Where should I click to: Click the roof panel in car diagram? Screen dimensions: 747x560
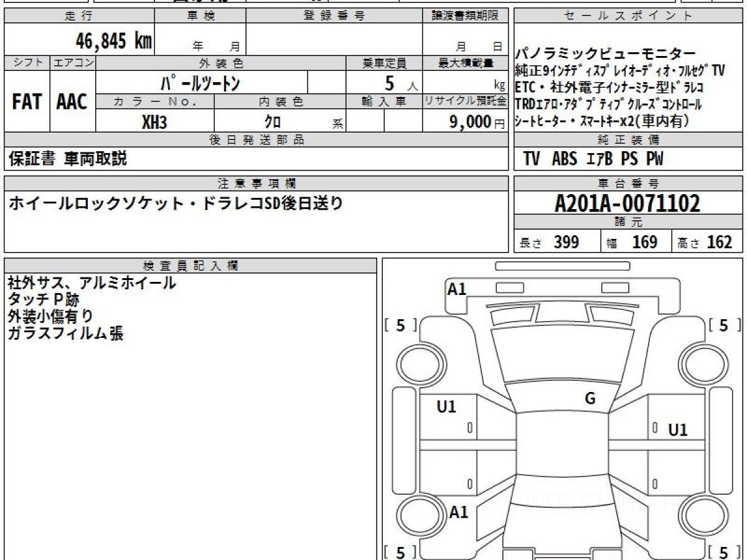click(562, 454)
